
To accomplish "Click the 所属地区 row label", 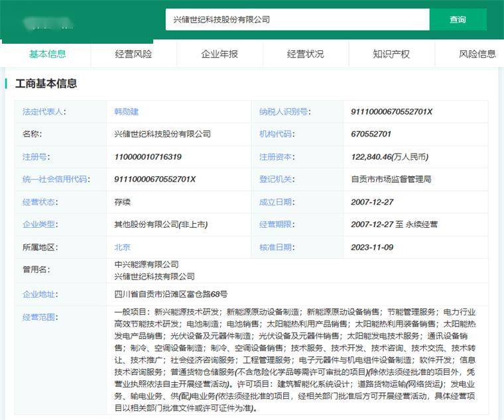I will pos(40,247).
